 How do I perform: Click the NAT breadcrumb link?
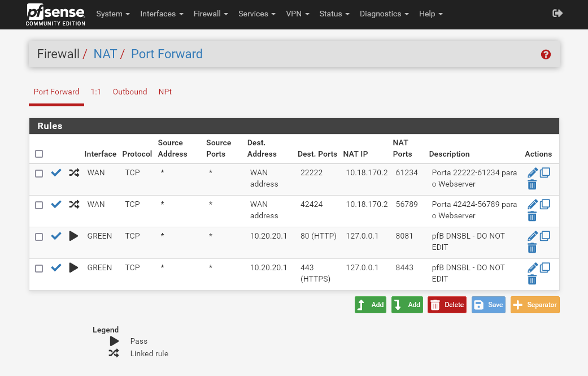point(105,54)
